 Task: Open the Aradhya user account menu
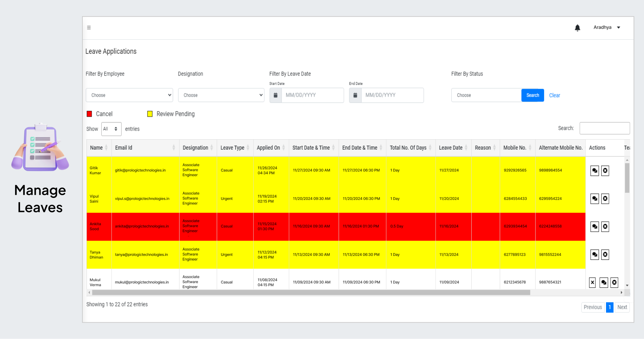607,28
